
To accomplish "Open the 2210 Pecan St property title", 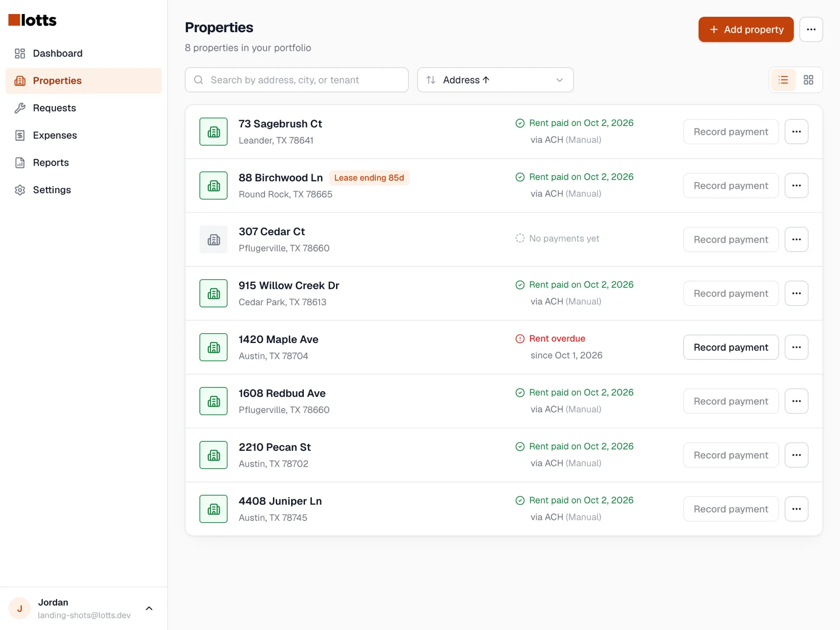I will click(274, 447).
